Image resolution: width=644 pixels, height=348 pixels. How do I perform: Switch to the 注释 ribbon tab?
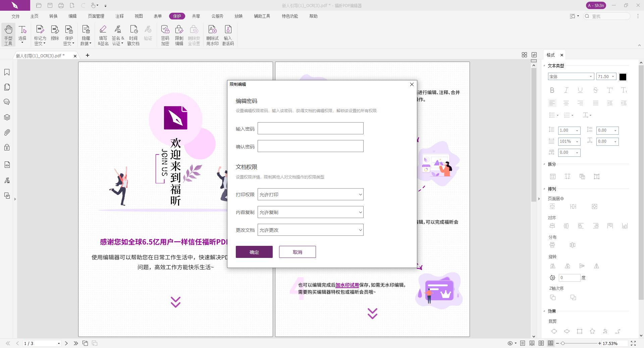point(119,16)
